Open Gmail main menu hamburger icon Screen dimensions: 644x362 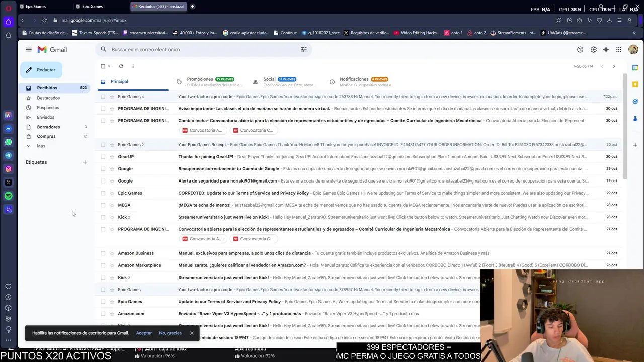click(29, 49)
